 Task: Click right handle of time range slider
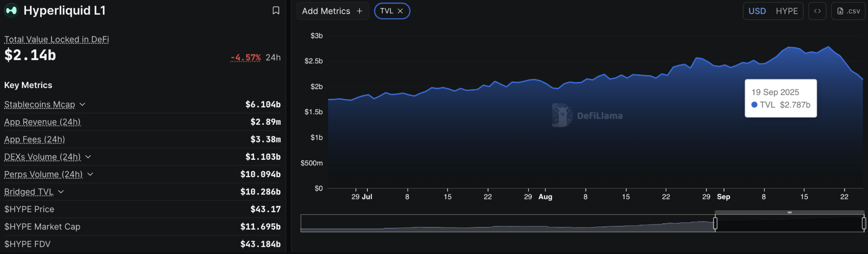coord(864,223)
